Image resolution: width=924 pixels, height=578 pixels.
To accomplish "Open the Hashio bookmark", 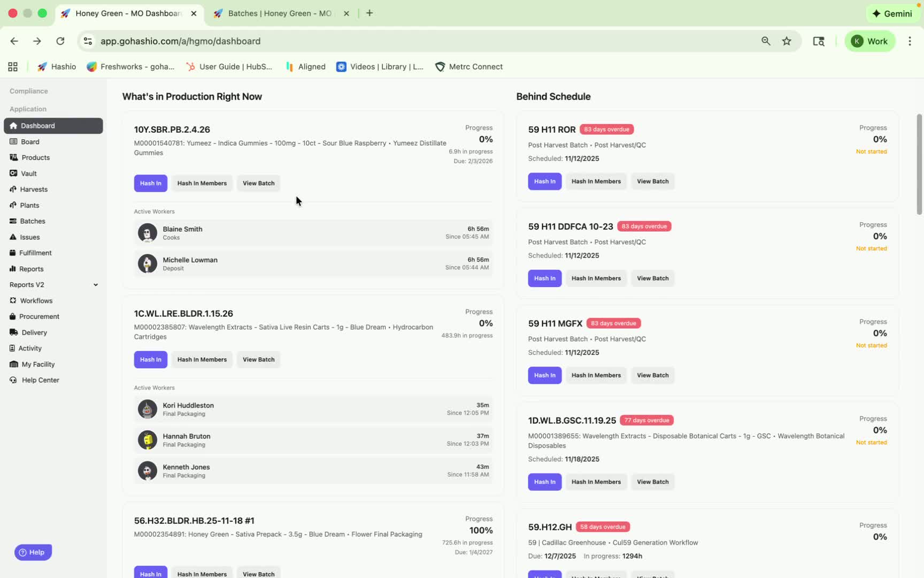I will (57, 67).
